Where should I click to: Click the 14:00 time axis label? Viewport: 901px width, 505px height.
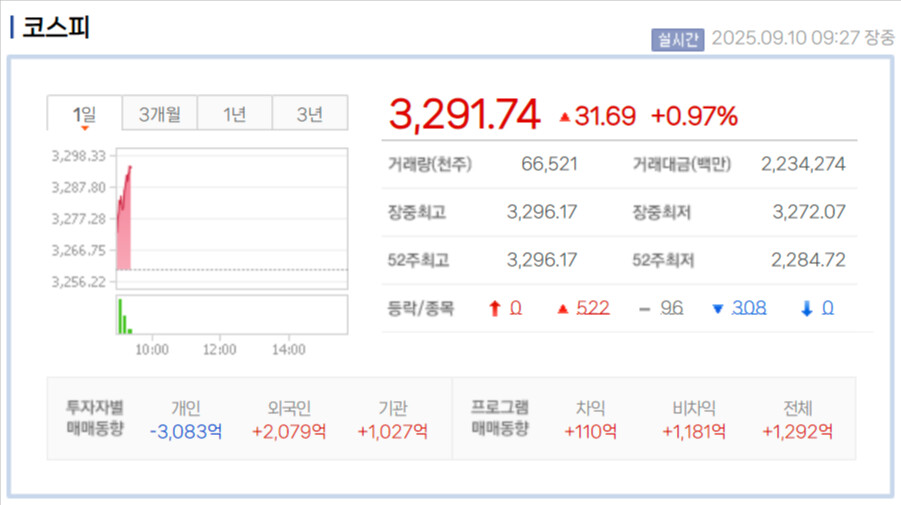(x=288, y=349)
